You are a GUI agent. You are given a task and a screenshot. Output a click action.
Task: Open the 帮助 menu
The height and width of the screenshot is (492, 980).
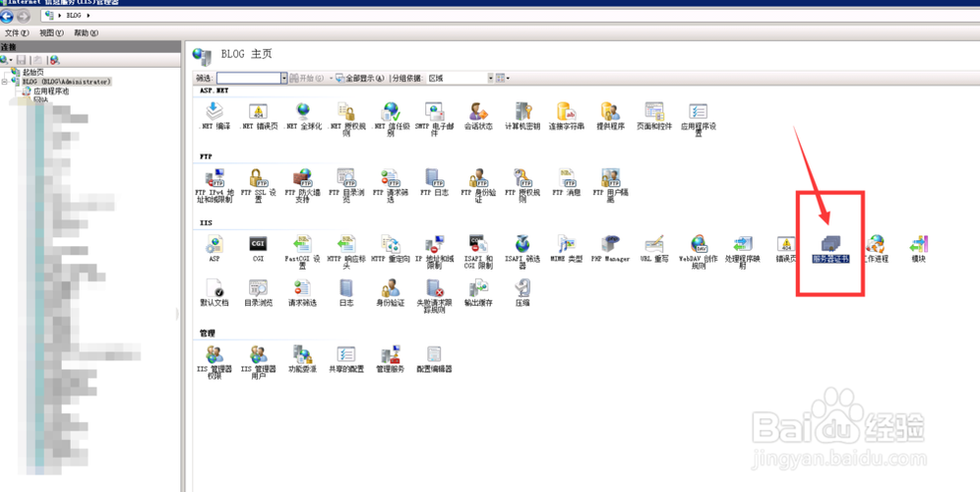point(86,33)
